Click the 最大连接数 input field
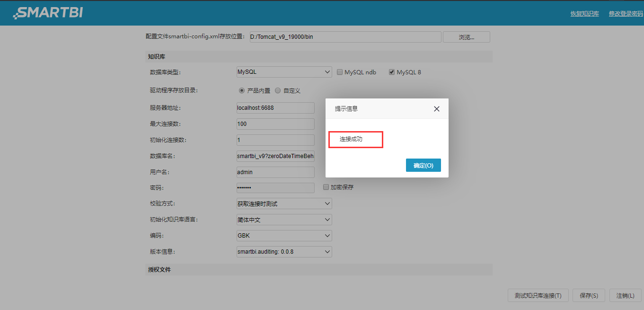 point(275,124)
